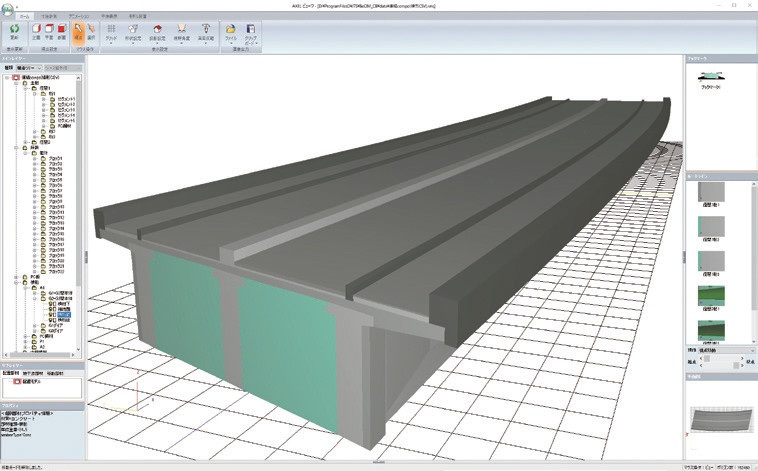Click the green Refresh (更新) ribbon icon

click(16, 31)
